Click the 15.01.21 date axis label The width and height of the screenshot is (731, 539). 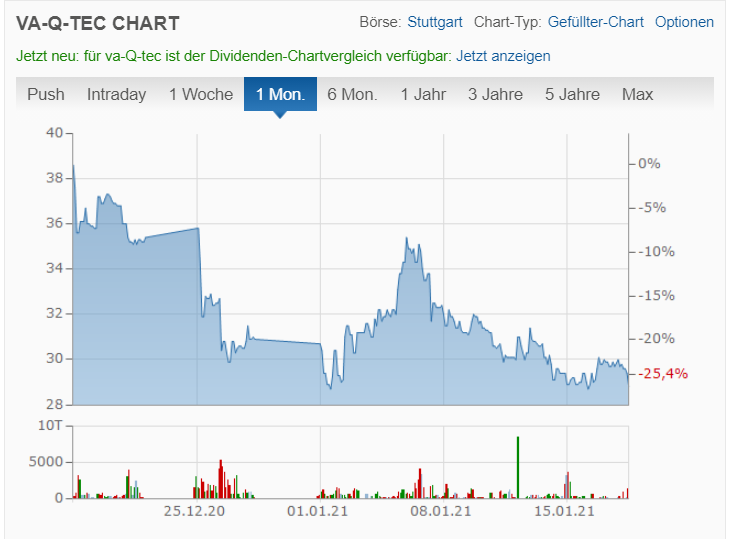564,511
